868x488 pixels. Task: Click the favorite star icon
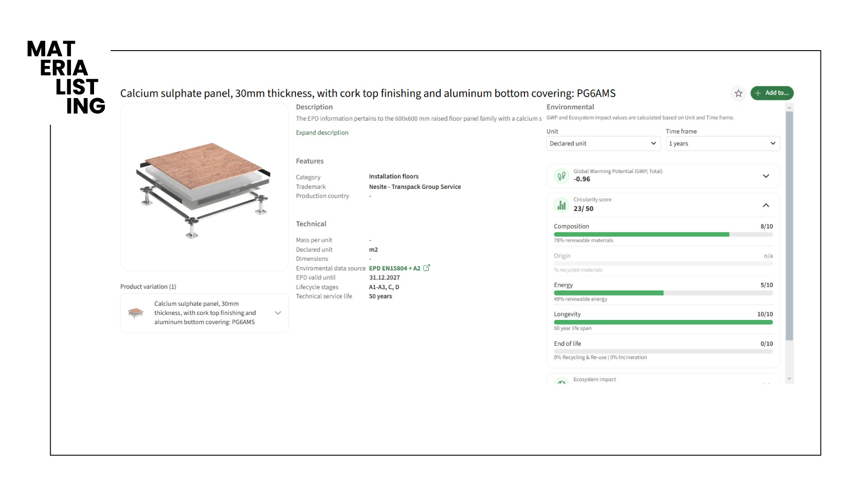[x=738, y=94]
